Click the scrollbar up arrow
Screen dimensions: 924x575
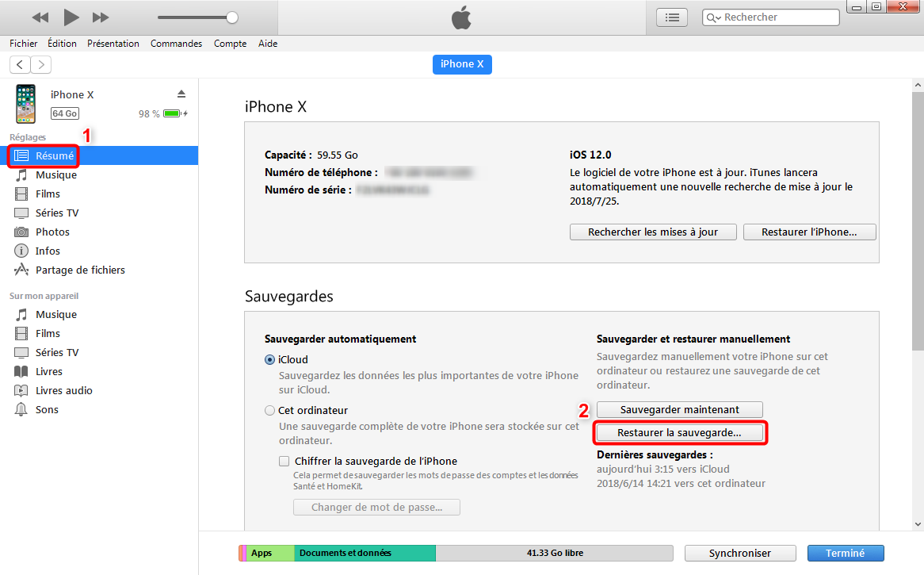pyautogui.click(x=918, y=86)
